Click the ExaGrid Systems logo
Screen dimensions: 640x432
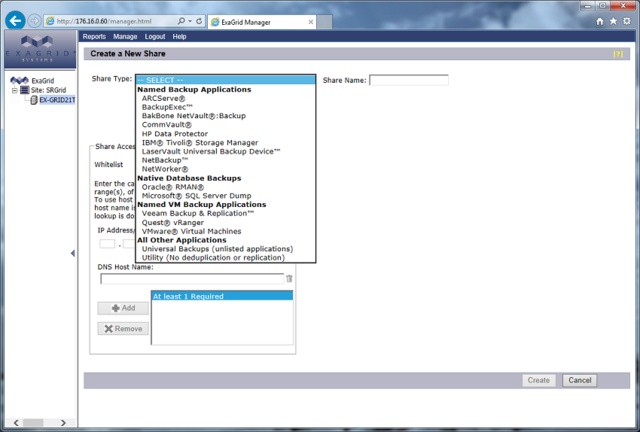(40, 49)
